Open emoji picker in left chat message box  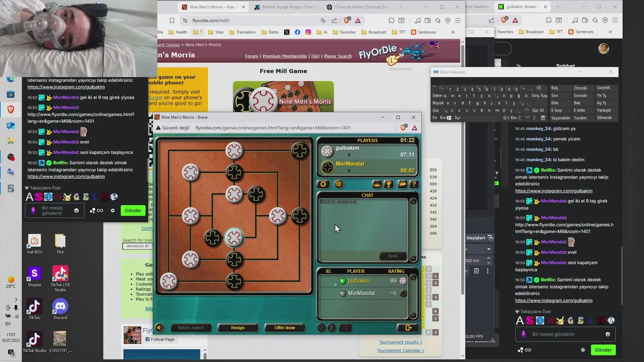(x=76, y=211)
